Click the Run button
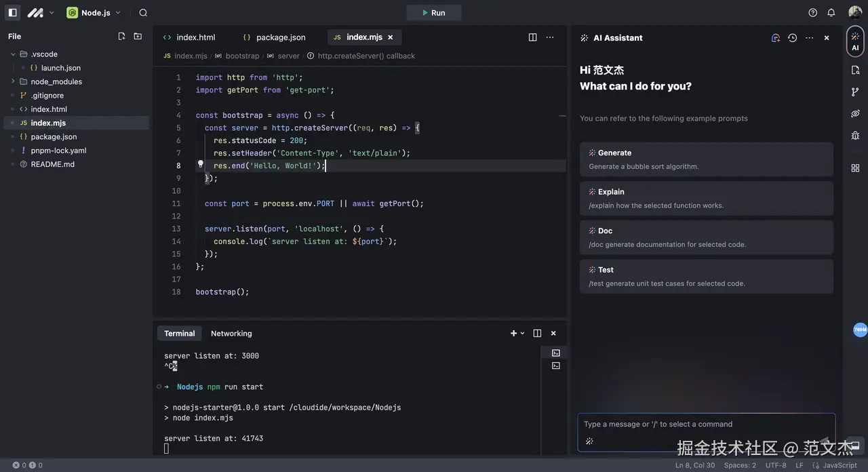This screenshot has height=472, width=868. 434,12
